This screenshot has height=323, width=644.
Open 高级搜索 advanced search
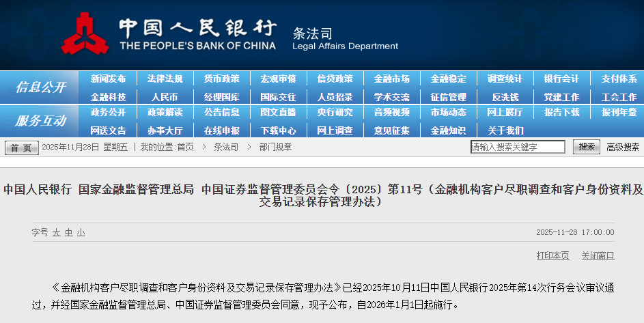[623, 147]
